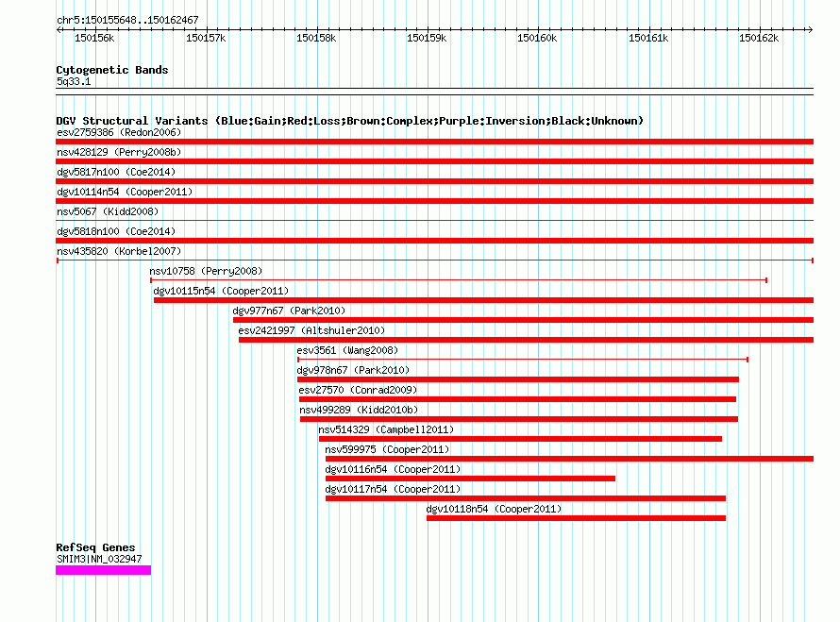The height and width of the screenshot is (622, 840).
Task: Click nsv435820 (Korbel2007) label
Action: tap(119, 251)
